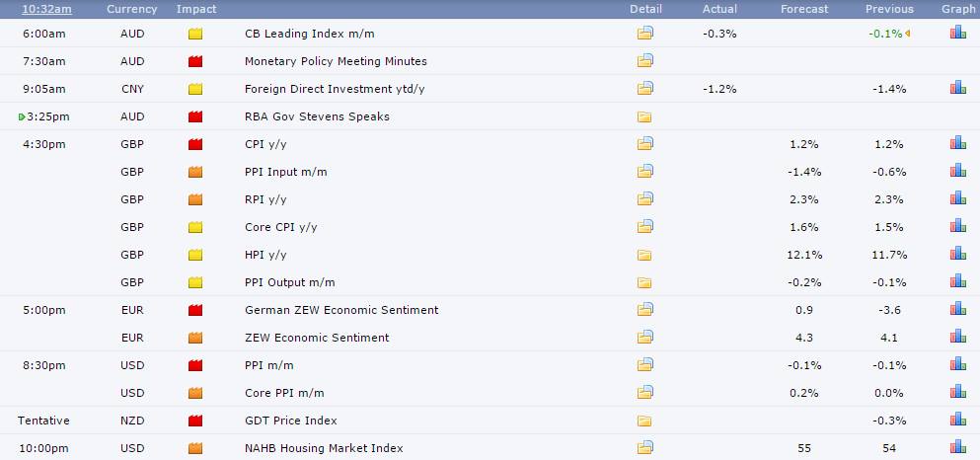Click revised arrow next to previous -0.1%
980x460 pixels.
point(907,34)
